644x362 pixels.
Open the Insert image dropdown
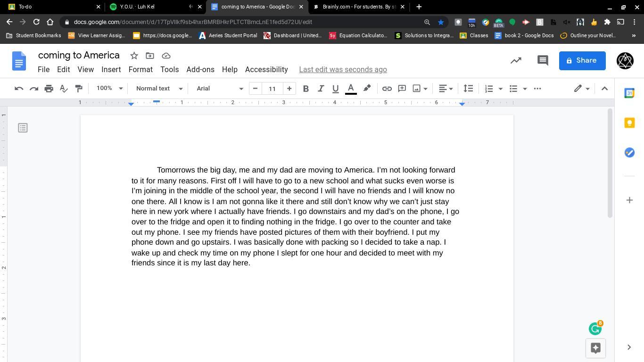420,89
